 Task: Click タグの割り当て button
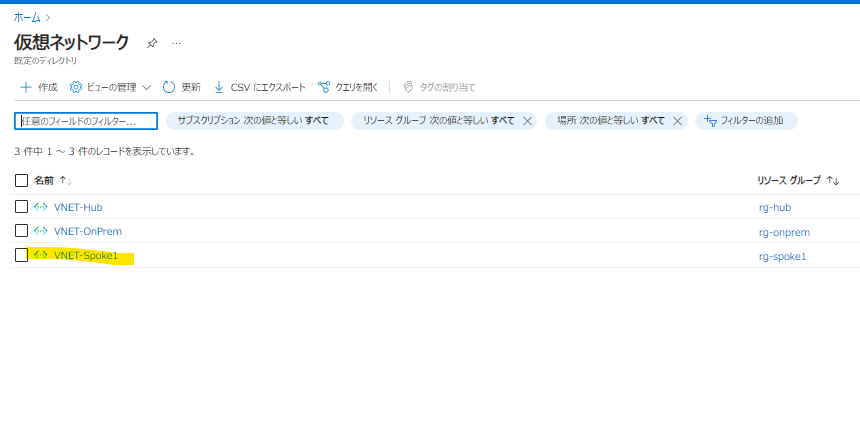439,87
